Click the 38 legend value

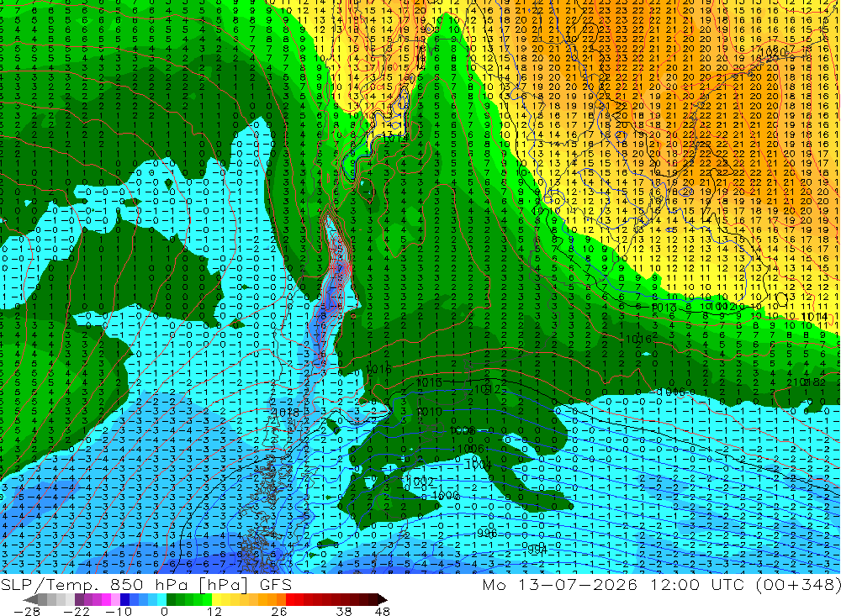(x=343, y=612)
